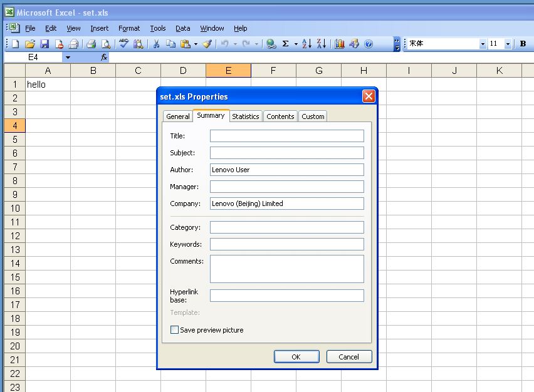Click into the Keywords field

(287, 244)
